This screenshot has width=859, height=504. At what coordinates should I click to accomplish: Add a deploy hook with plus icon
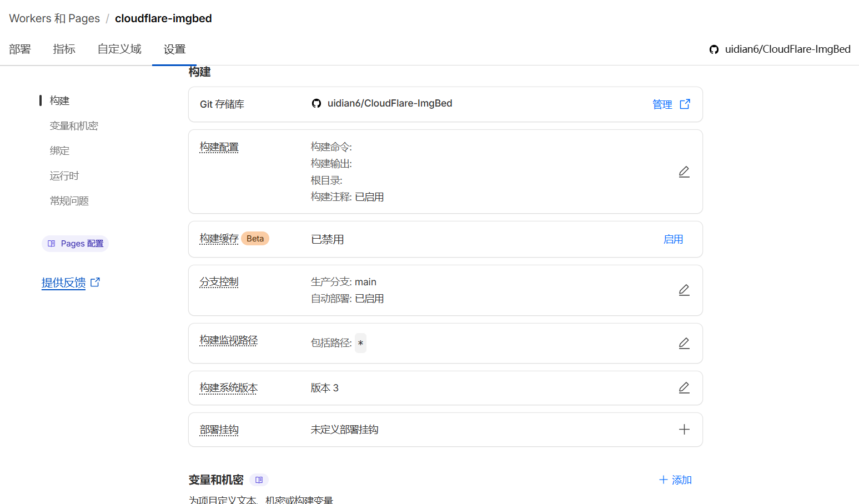pyautogui.click(x=684, y=430)
